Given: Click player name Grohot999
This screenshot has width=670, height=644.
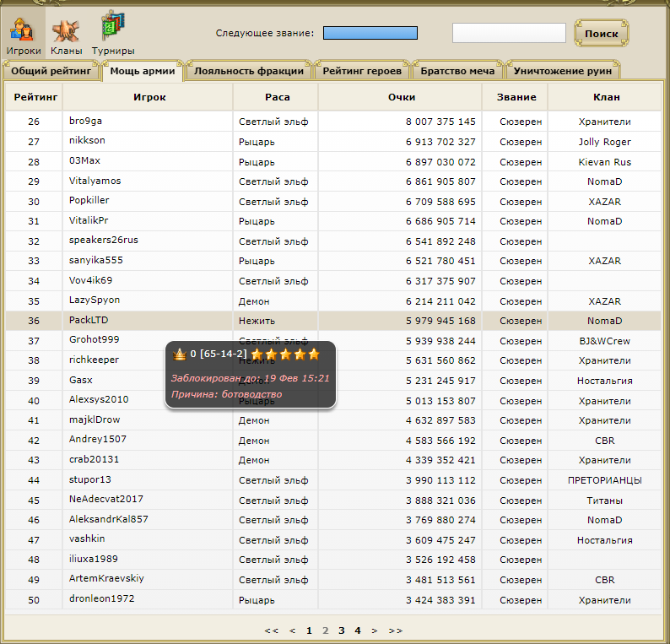Looking at the screenshot, I should click(94, 340).
